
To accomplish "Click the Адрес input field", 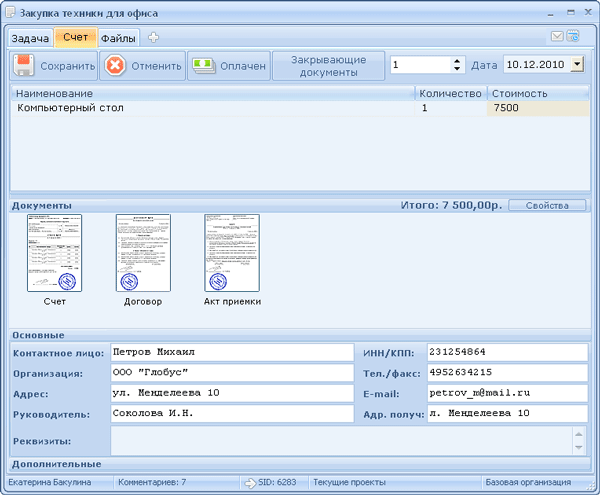I will point(232,393).
